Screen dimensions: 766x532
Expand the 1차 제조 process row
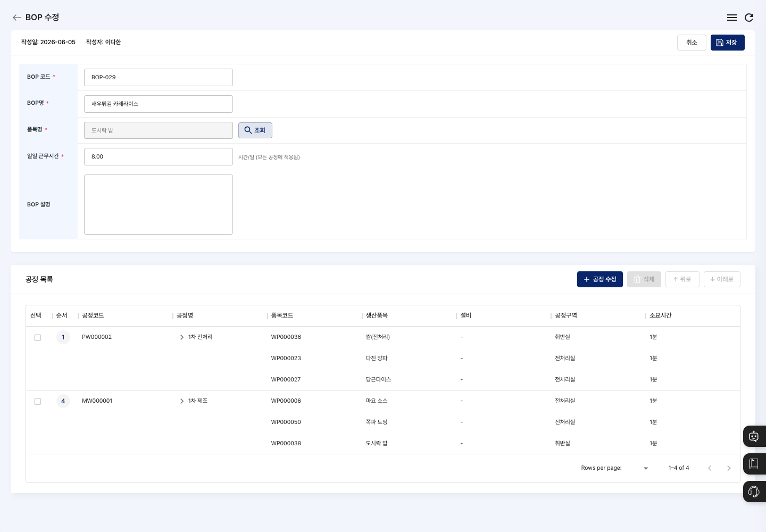tap(182, 401)
